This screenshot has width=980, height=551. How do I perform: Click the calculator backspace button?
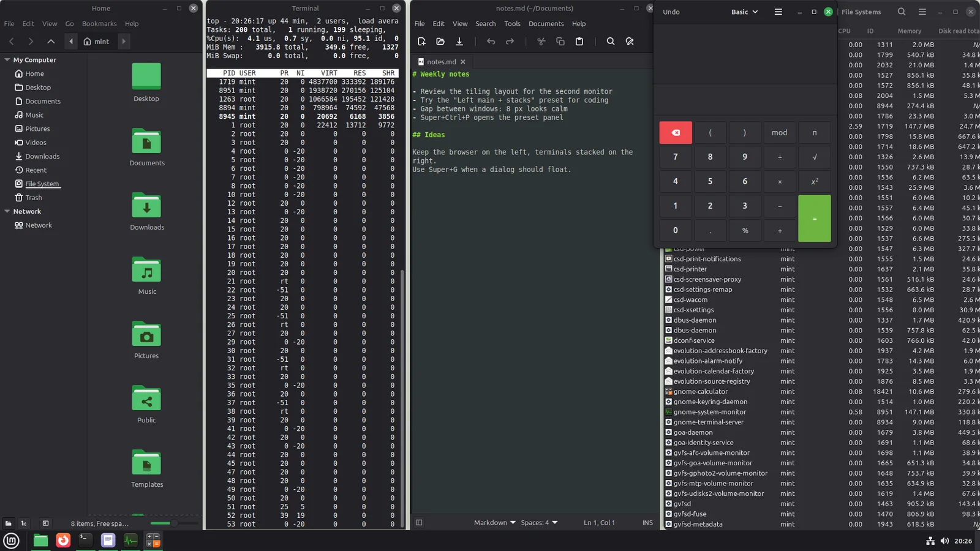coord(676,133)
